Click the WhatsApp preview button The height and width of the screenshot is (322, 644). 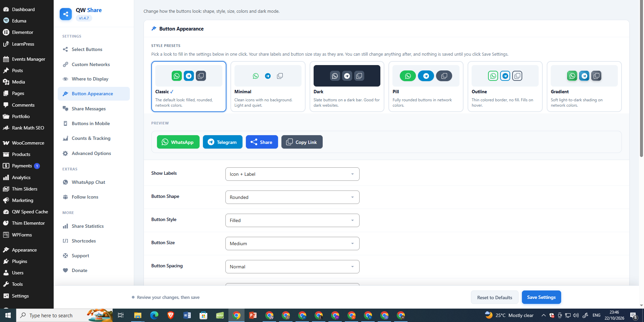(178, 142)
